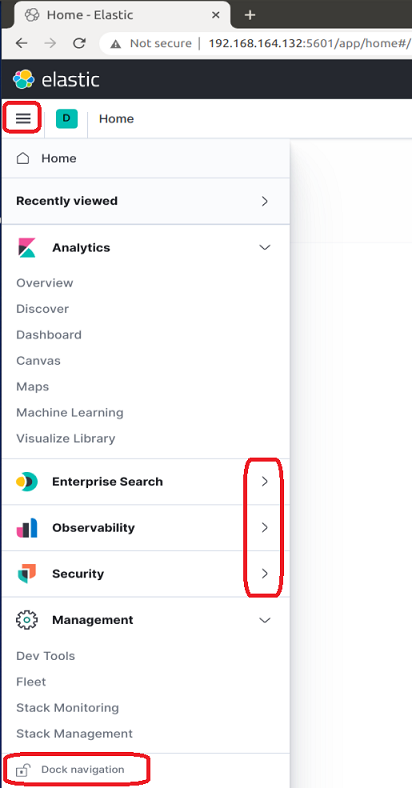Expand the Enterprise Search section arrow
This screenshot has width=412, height=788.
click(x=265, y=481)
